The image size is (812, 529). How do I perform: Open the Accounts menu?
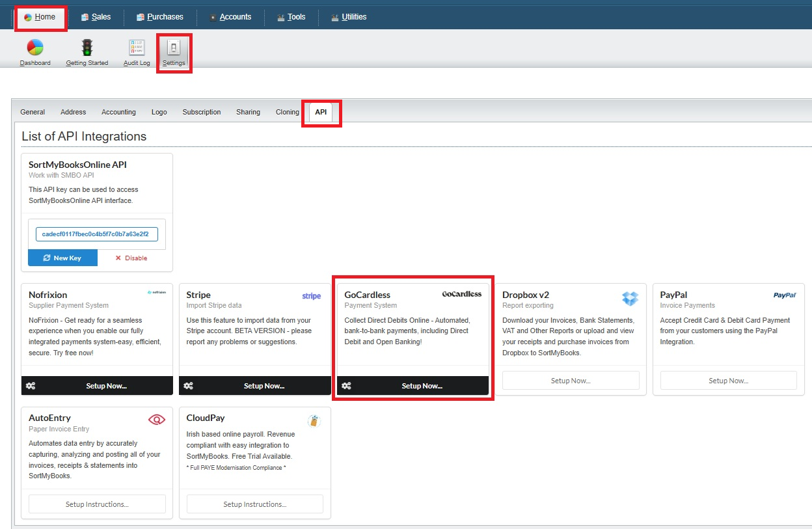coord(230,17)
